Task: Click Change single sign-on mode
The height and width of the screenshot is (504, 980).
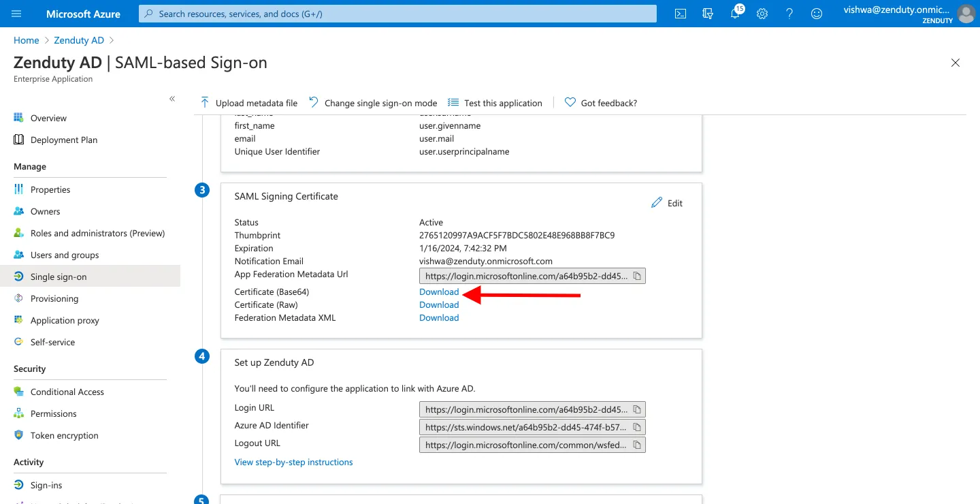Action: coord(373,103)
